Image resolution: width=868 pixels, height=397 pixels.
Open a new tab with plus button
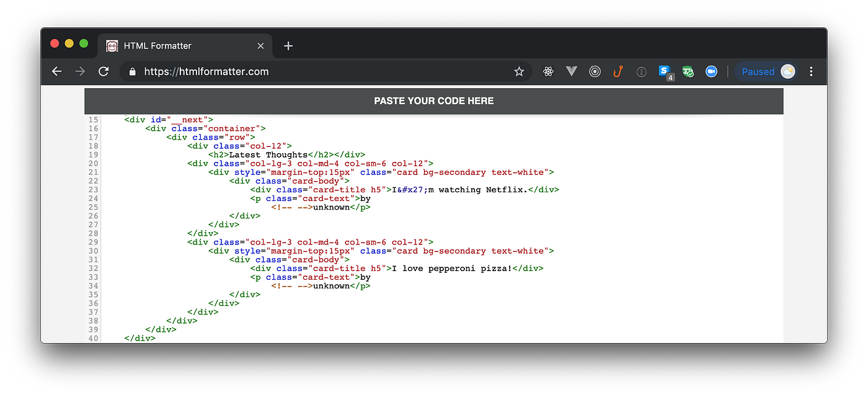(x=288, y=46)
